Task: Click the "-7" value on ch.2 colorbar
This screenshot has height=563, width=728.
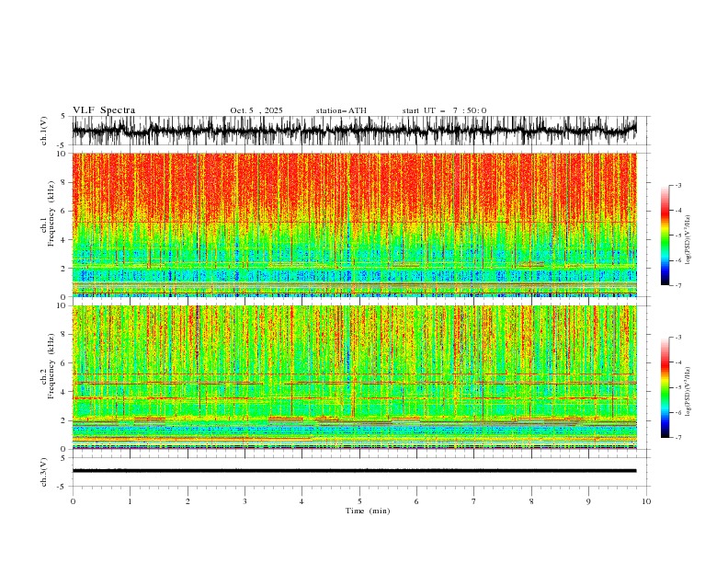Action: [x=677, y=438]
